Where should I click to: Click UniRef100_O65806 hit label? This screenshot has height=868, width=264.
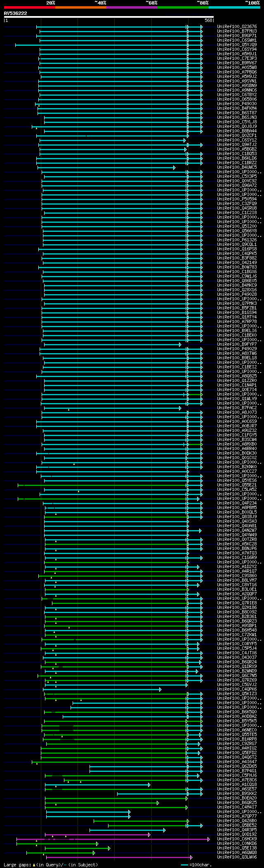point(237,99)
